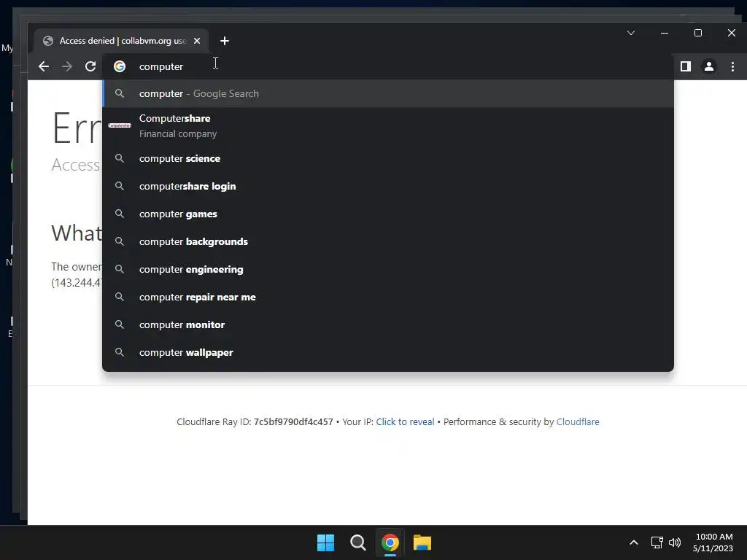
Task: Go back using the browser back arrow
Action: 44,66
